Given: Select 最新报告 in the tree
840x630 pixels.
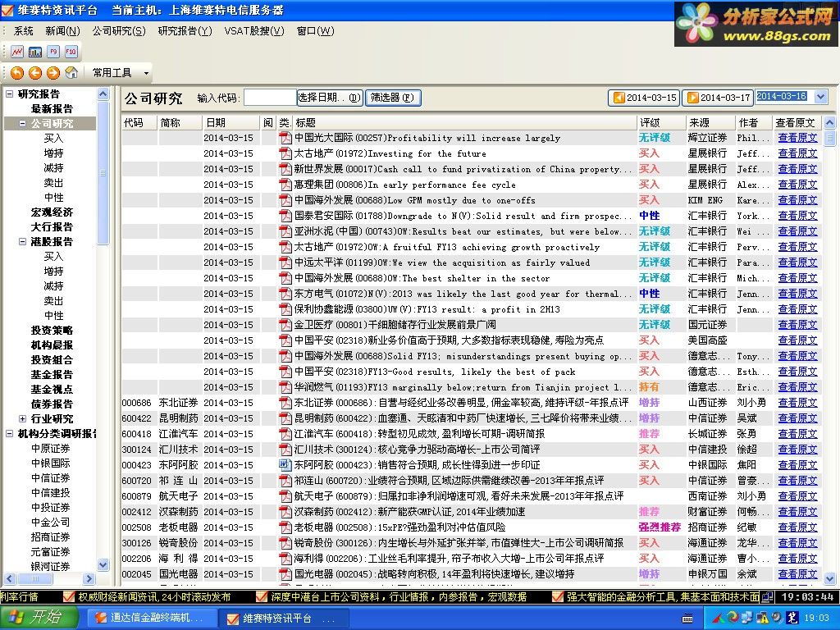Looking at the screenshot, I should [x=52, y=109].
